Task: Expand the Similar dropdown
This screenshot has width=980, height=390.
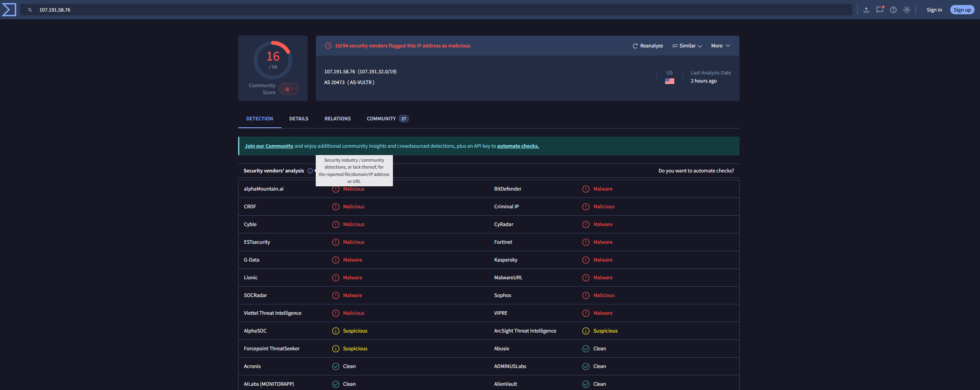Action: pos(687,46)
